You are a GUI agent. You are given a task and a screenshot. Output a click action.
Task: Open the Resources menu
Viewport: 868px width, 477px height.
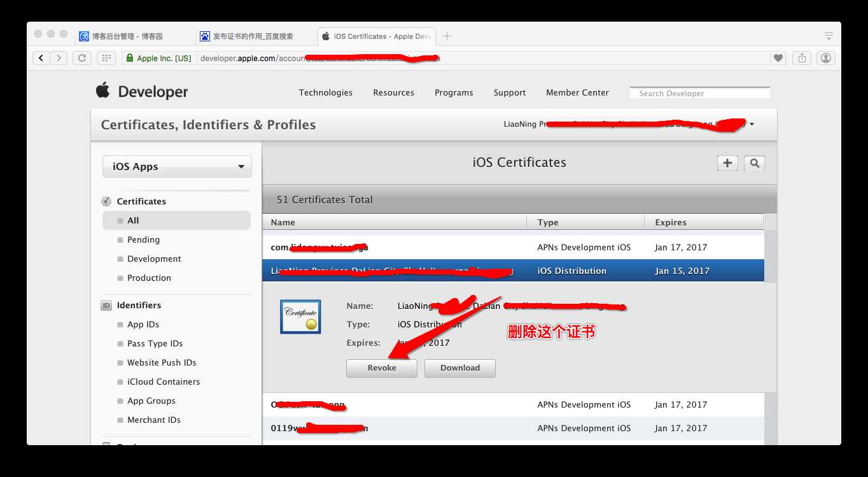click(x=394, y=92)
